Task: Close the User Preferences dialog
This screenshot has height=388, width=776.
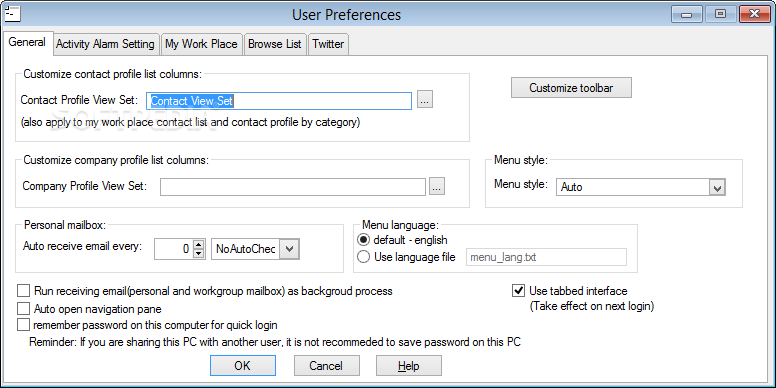Action: (755, 14)
